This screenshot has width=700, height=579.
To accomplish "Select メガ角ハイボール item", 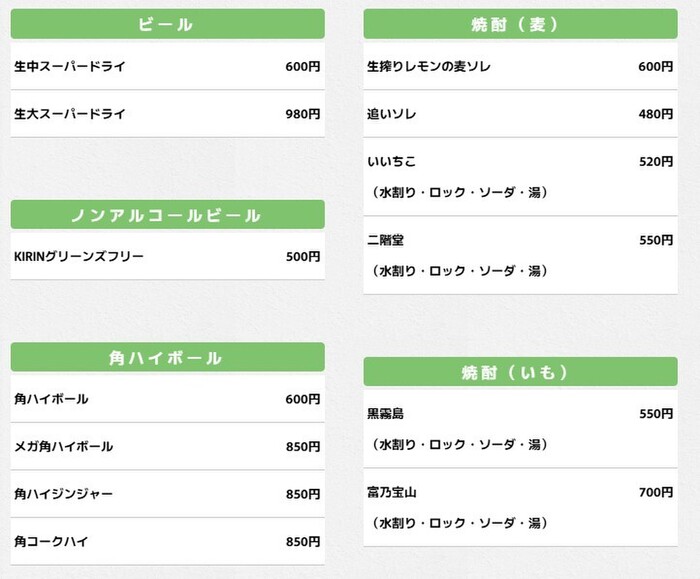I will [x=63, y=447].
